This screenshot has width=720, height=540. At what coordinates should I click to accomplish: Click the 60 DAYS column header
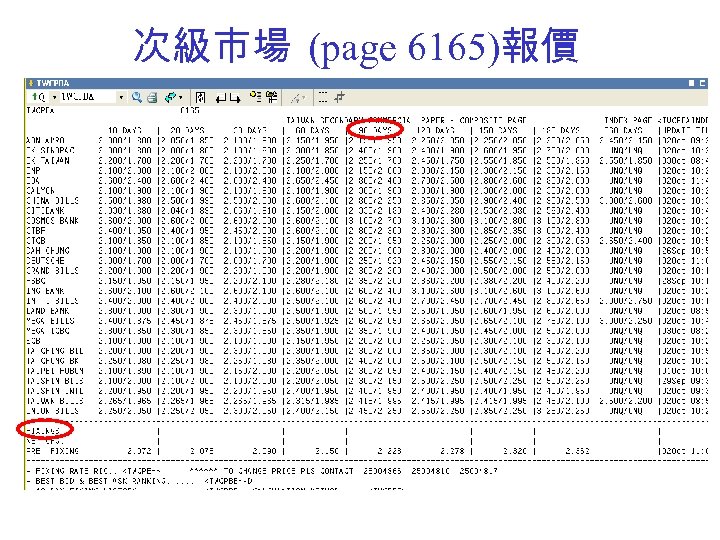pos(312,130)
